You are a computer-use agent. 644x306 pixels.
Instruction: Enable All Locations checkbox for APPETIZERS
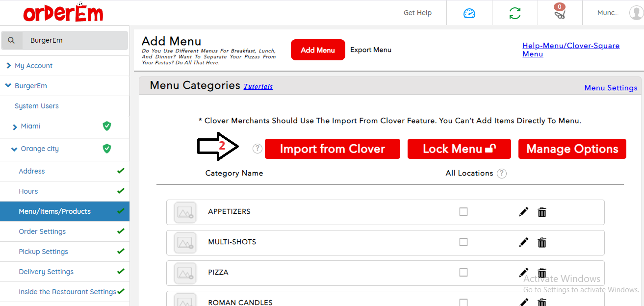(x=464, y=212)
